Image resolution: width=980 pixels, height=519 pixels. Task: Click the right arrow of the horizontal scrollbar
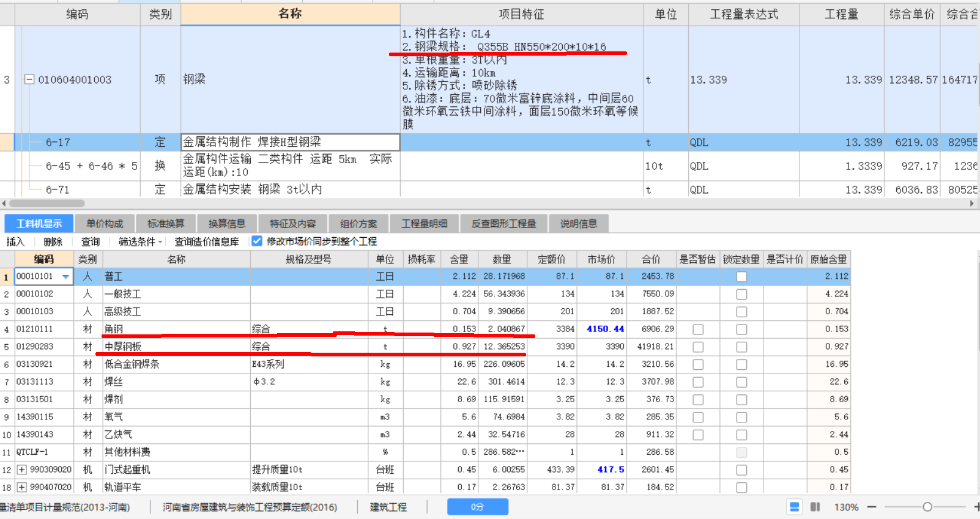click(x=973, y=204)
